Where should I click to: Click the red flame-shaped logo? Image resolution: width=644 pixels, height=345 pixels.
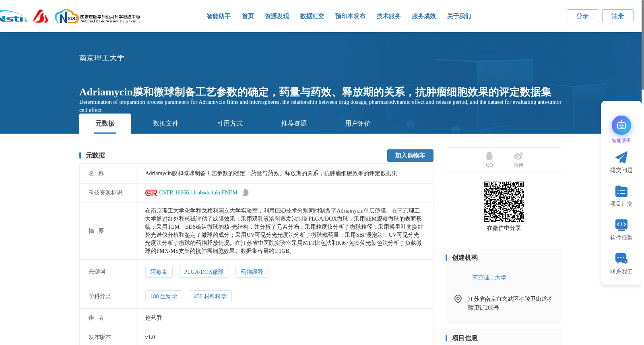pyautogui.click(x=41, y=16)
